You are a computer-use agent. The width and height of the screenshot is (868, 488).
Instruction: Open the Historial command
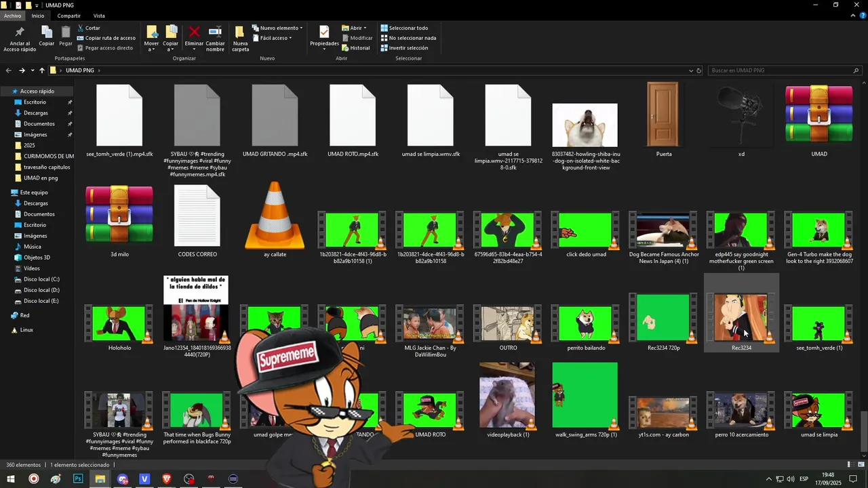[356, 48]
